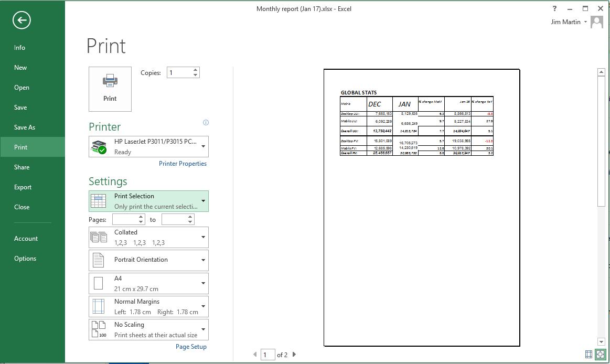Click the Portrait Orientation page icon
The image size is (610, 364).
[x=98, y=260]
